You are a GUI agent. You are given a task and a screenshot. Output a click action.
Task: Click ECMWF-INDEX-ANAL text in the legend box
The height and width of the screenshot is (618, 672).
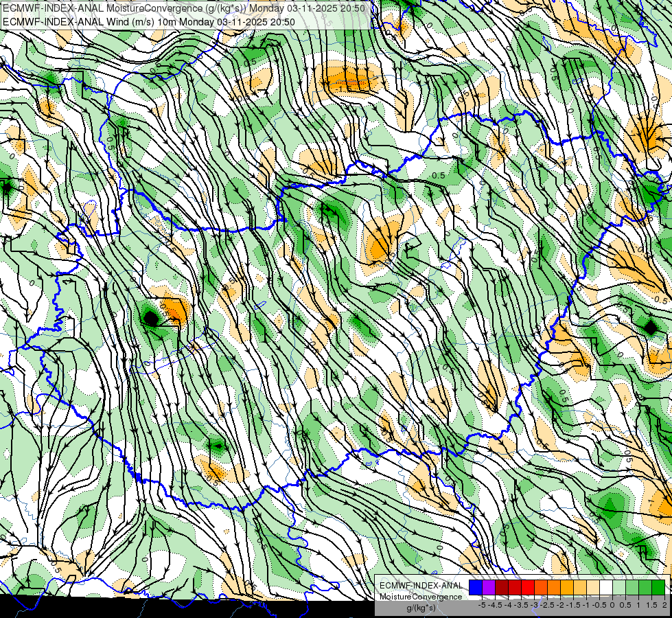[x=421, y=586]
